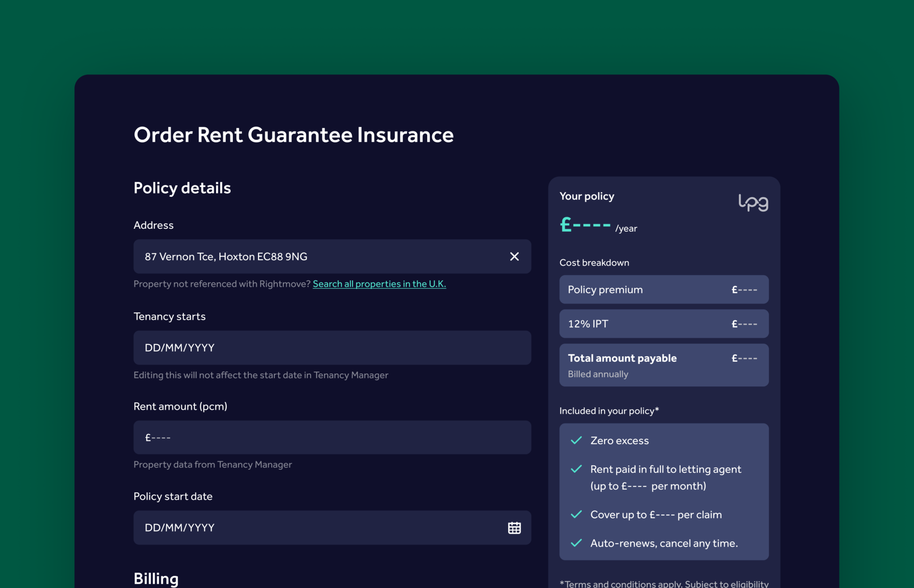Select the 12% IPT cost row
Image resolution: width=914 pixels, height=588 pixels.
pyautogui.click(x=663, y=324)
